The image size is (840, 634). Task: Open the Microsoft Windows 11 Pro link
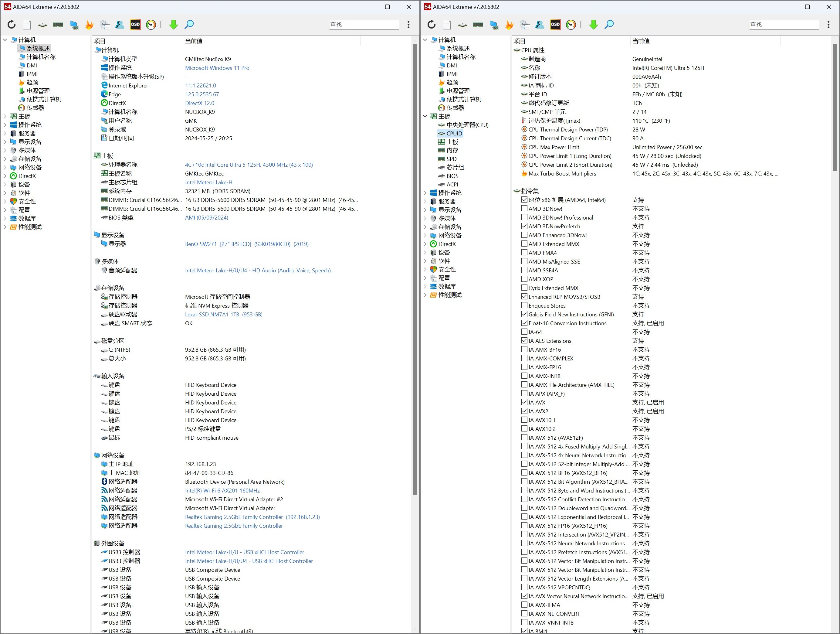click(217, 68)
